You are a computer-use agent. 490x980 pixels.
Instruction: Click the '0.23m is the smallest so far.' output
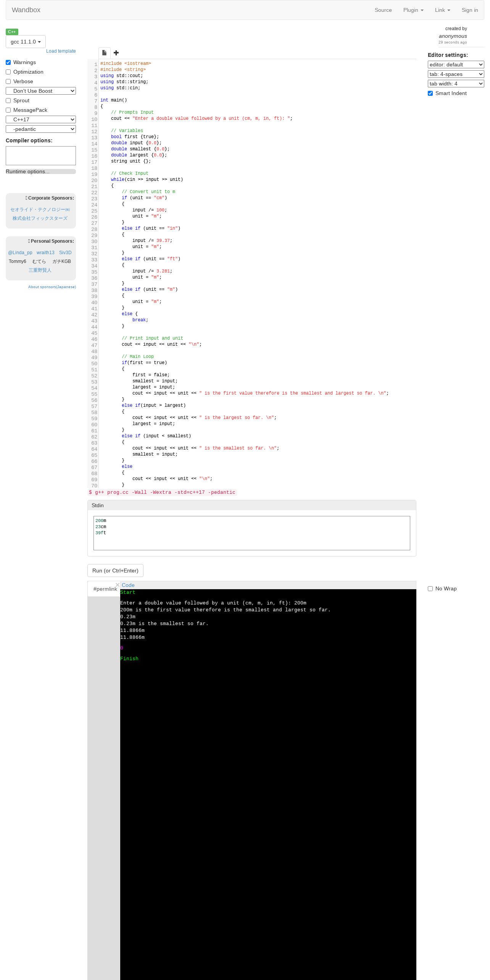[164, 624]
